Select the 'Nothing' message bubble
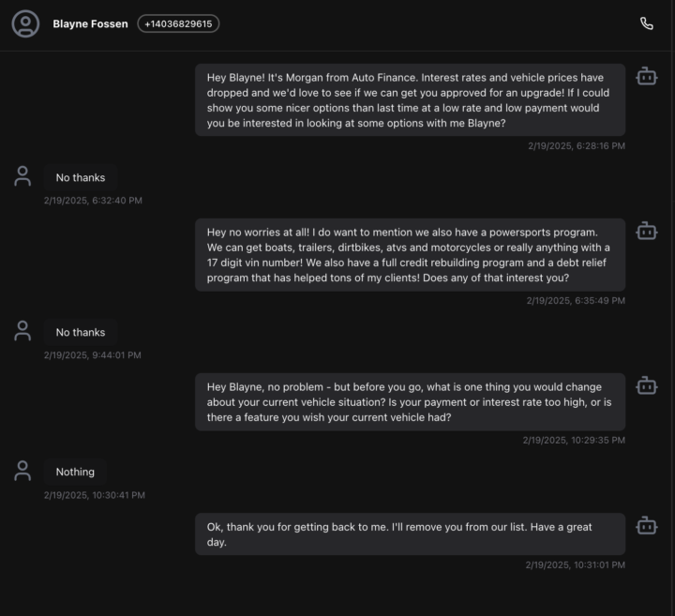The height and width of the screenshot is (616, 675). click(x=75, y=472)
